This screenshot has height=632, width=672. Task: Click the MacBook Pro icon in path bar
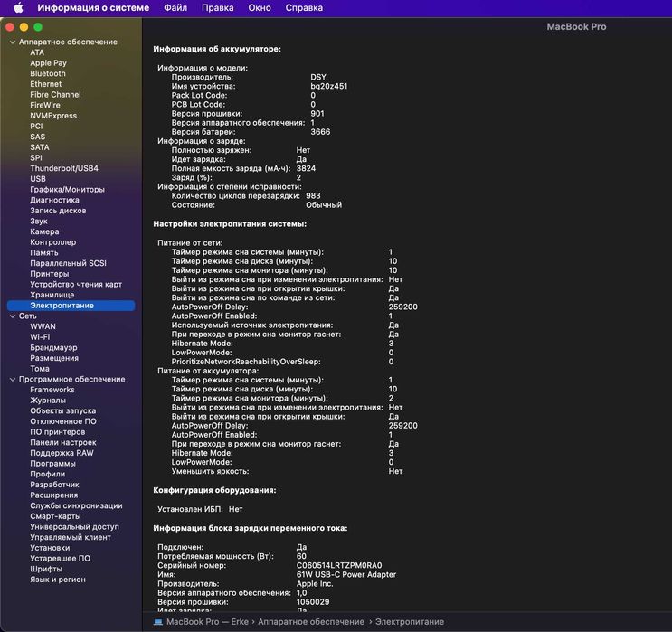tap(158, 622)
